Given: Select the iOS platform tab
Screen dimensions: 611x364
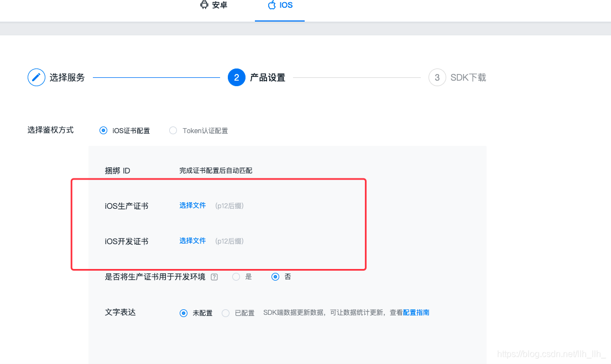Looking at the screenshot, I should coord(280,5).
